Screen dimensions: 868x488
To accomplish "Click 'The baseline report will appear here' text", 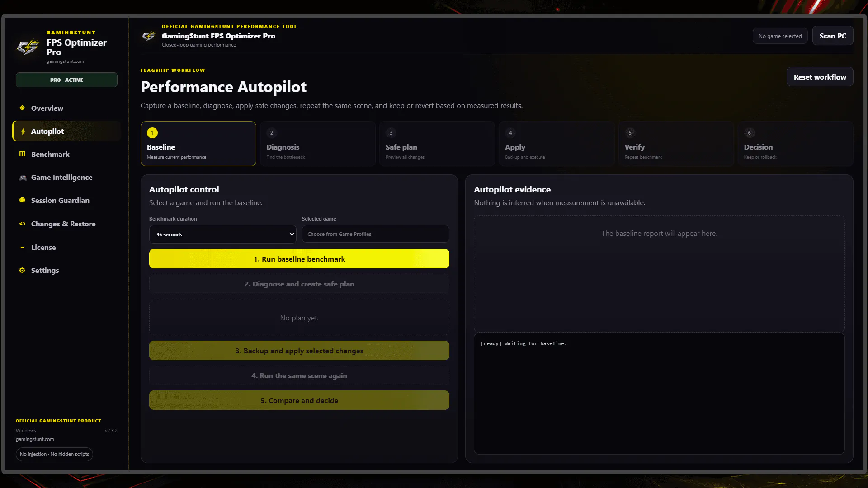I will point(659,234).
